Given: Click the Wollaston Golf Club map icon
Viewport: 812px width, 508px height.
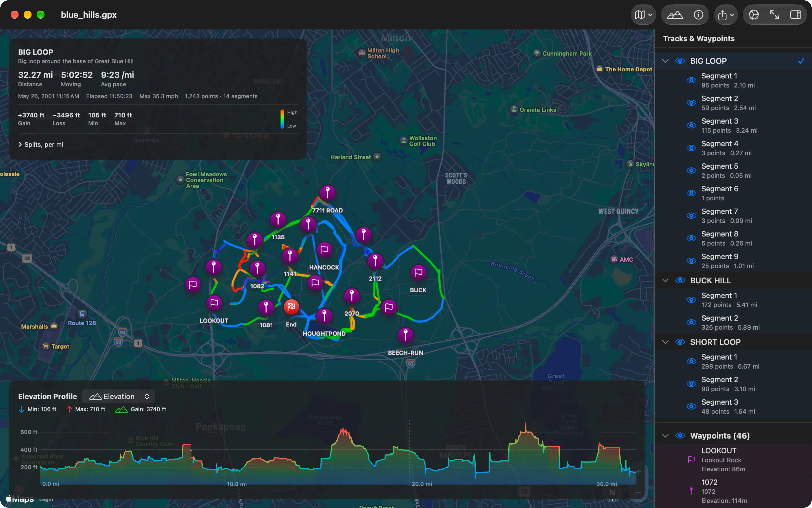Looking at the screenshot, I should pos(403,141).
